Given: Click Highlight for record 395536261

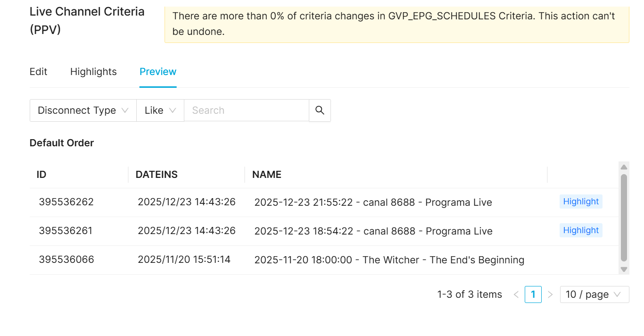Looking at the screenshot, I should [581, 230].
